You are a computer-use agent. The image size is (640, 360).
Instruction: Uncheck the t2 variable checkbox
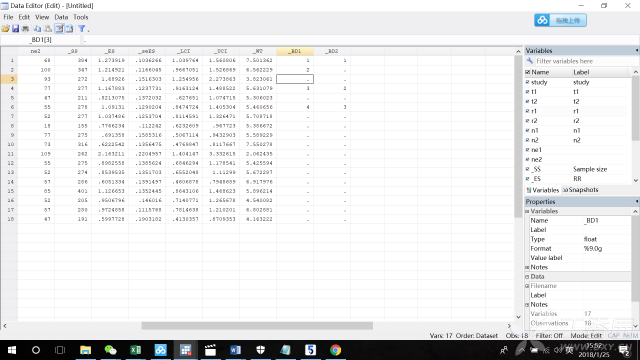527,101
